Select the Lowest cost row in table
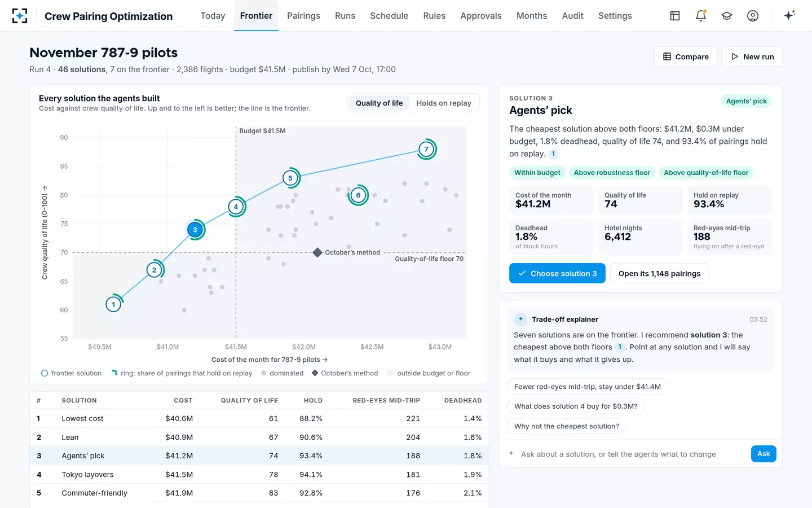The image size is (812, 508). tap(259, 418)
